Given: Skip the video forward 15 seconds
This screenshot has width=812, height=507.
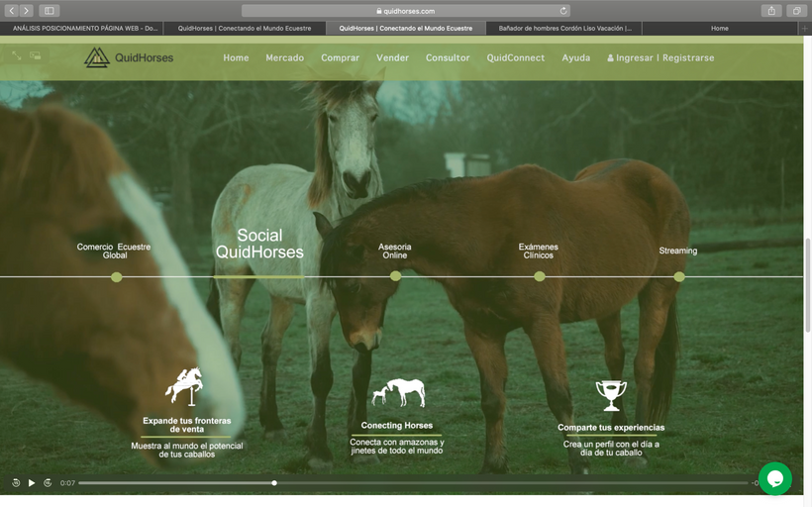Looking at the screenshot, I should pos(48,483).
